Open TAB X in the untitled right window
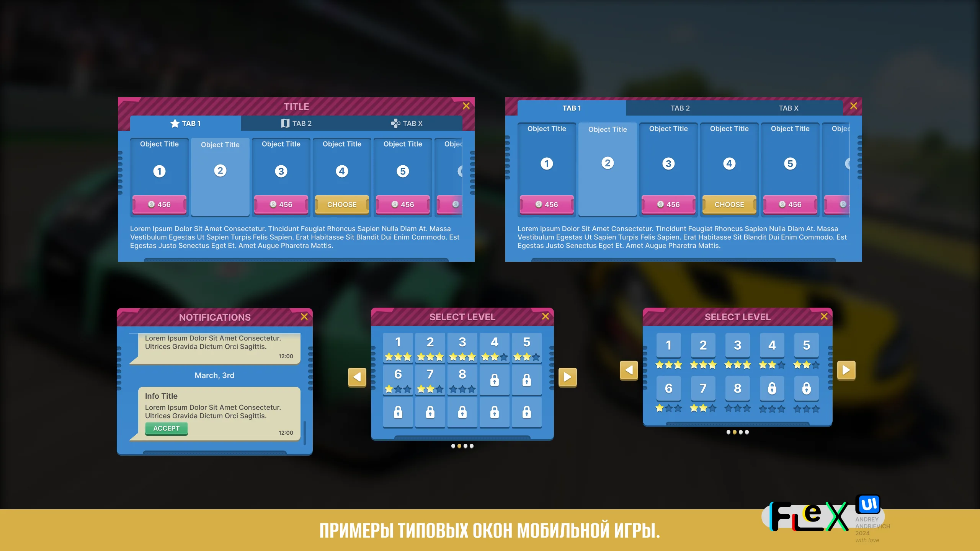 (x=788, y=108)
